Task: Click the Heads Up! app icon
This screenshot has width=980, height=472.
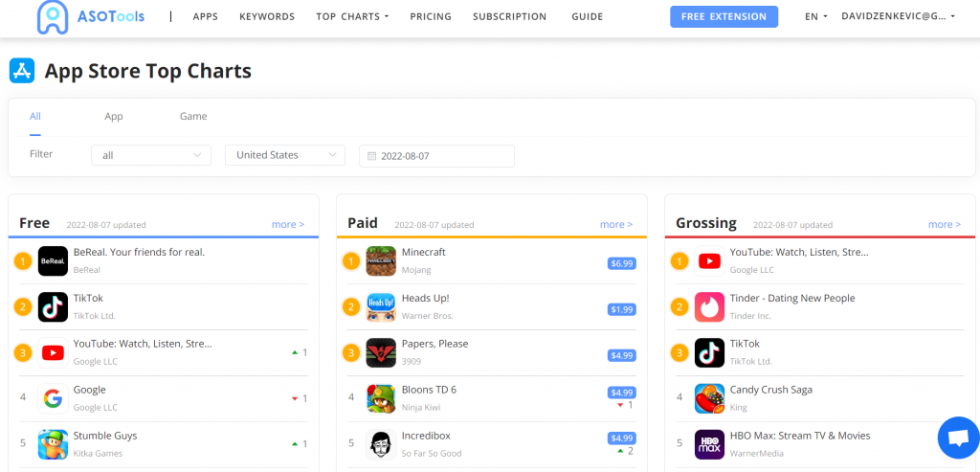Action: click(x=381, y=307)
